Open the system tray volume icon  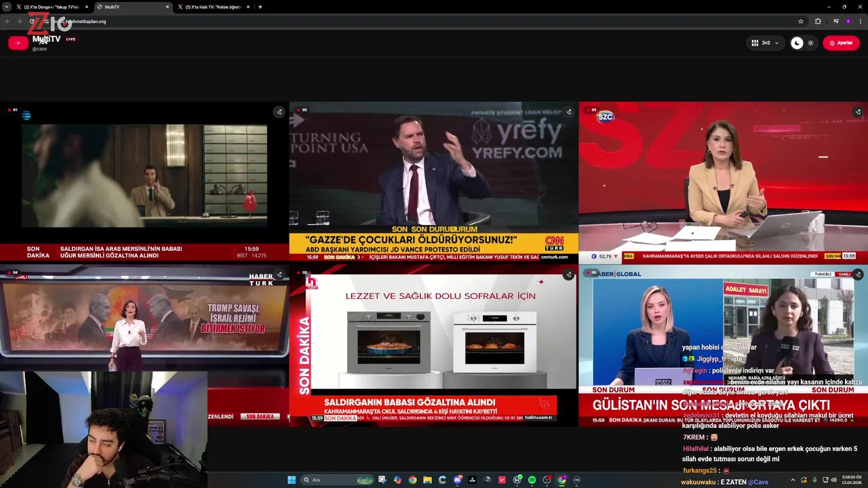[x=833, y=480]
